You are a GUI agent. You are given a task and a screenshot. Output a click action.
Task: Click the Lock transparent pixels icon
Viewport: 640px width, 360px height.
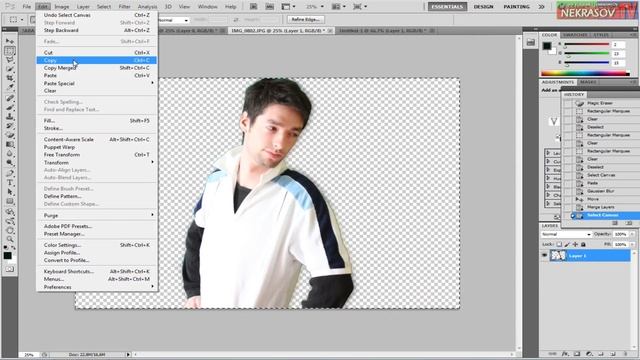(559, 244)
